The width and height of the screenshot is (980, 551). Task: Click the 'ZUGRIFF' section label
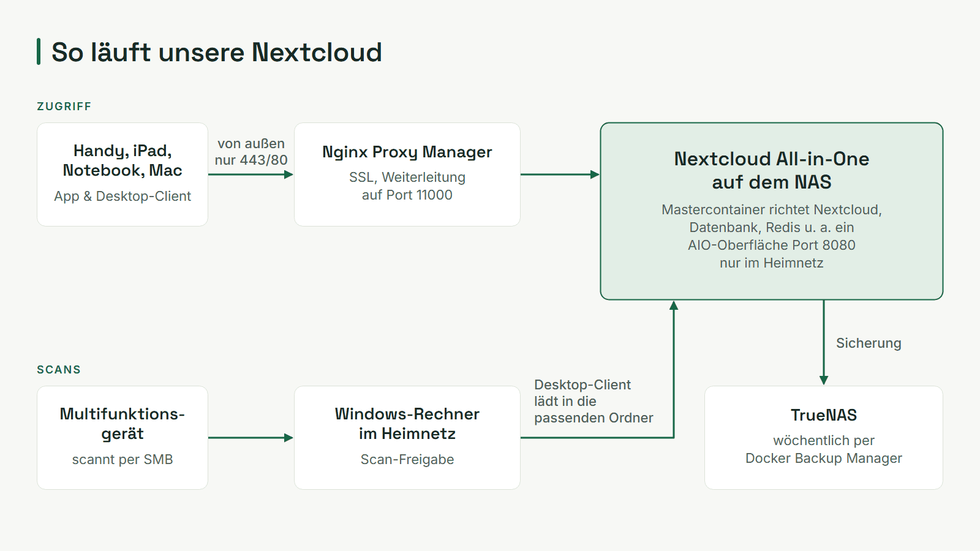(x=64, y=107)
